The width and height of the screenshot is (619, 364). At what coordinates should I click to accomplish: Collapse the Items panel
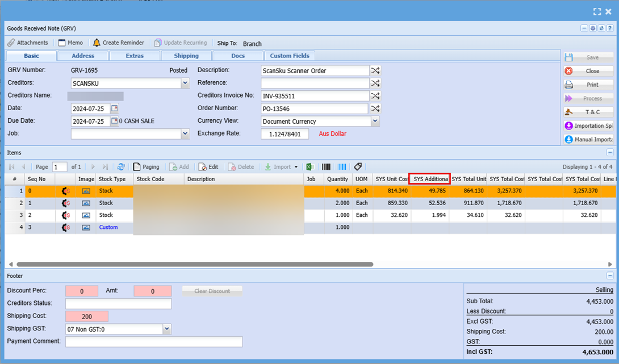pos(610,153)
